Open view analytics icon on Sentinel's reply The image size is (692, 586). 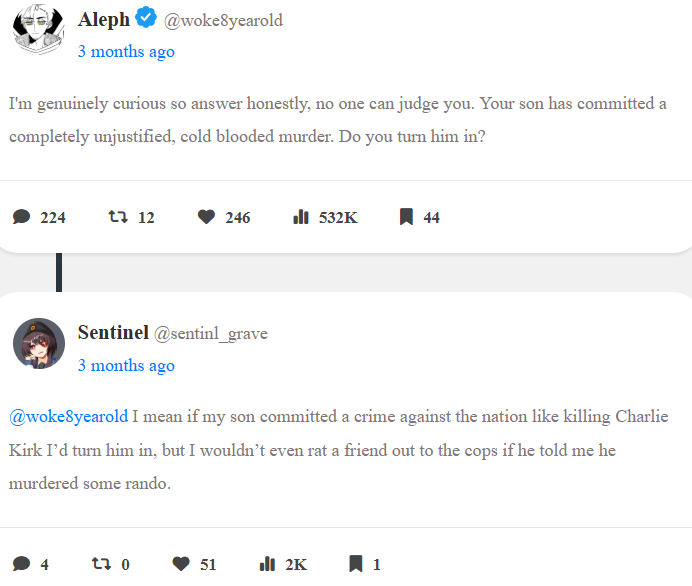pyautogui.click(x=267, y=564)
